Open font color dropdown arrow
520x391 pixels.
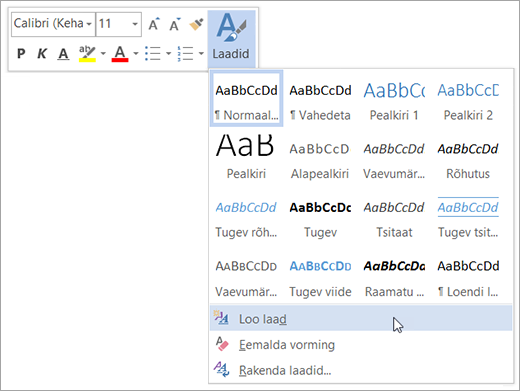coord(136,53)
